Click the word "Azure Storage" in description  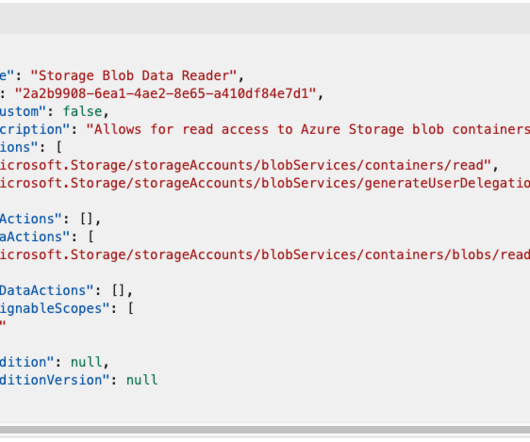point(352,129)
